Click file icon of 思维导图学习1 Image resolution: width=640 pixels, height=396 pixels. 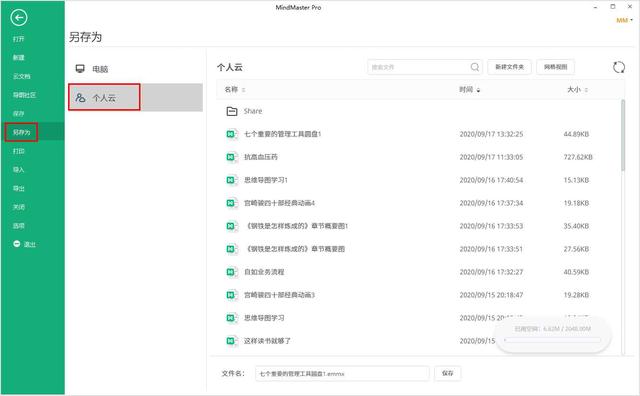232,180
